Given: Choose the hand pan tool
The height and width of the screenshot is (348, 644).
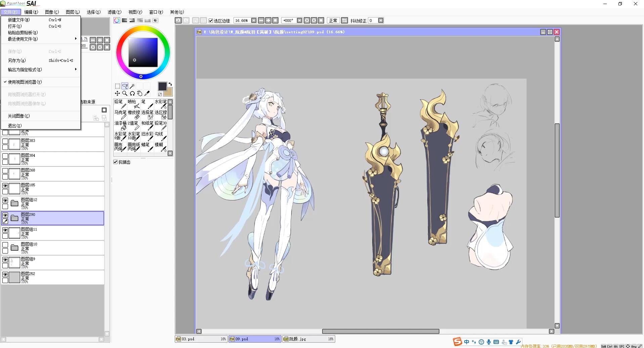Looking at the screenshot, I should pyautogui.click(x=139, y=93).
